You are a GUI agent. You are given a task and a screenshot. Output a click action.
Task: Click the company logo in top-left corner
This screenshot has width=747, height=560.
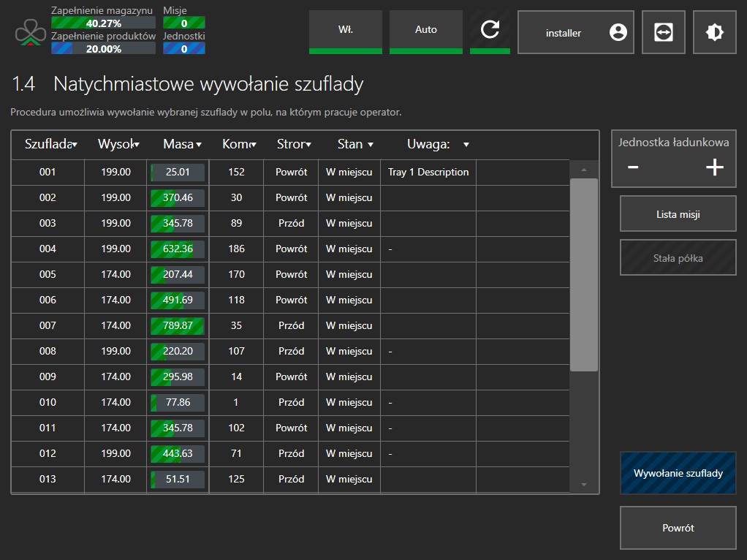[x=29, y=32]
